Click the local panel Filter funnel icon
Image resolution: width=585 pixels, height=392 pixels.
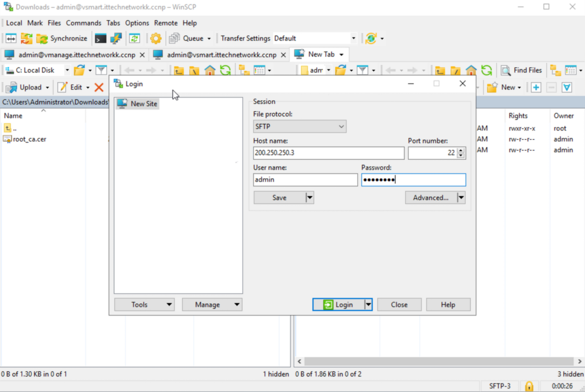(x=101, y=70)
